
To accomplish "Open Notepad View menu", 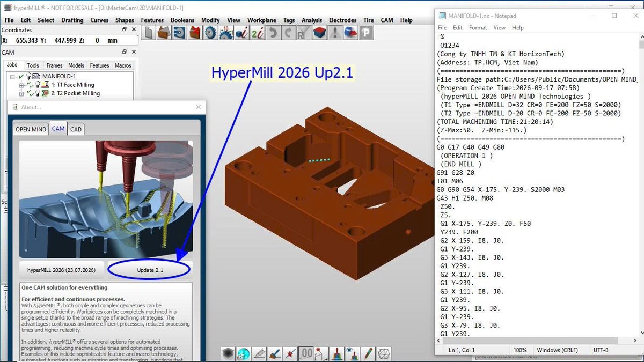I will (499, 28).
